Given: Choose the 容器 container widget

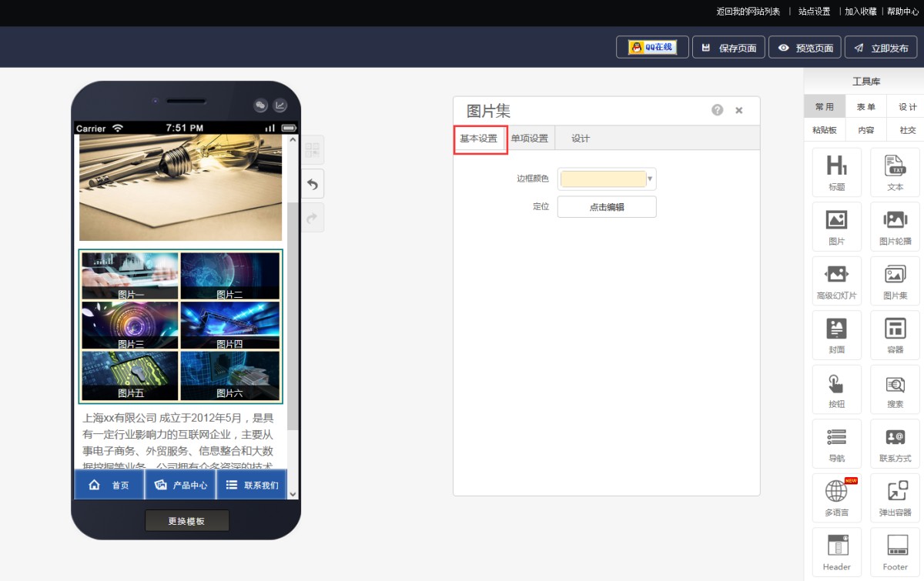Looking at the screenshot, I should coord(895,329).
